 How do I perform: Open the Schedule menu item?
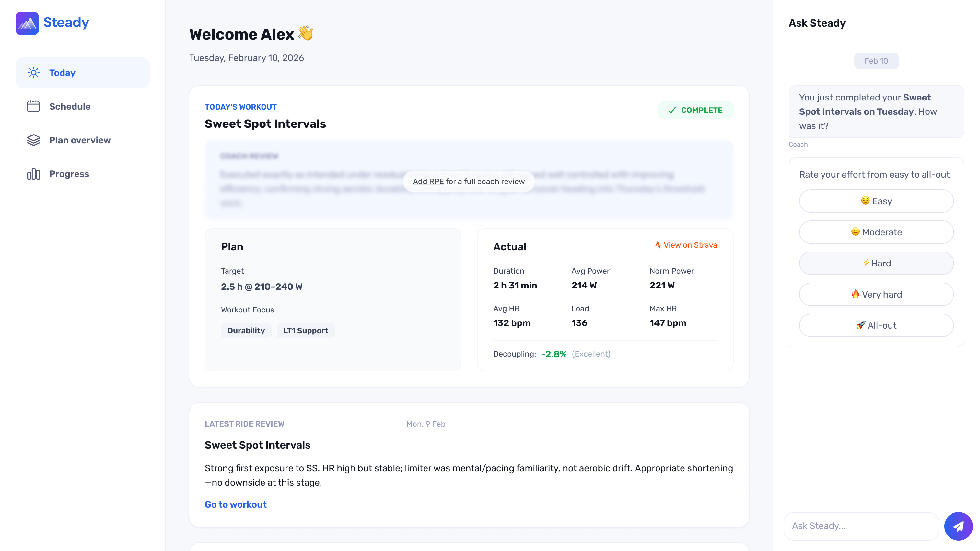[x=70, y=107]
